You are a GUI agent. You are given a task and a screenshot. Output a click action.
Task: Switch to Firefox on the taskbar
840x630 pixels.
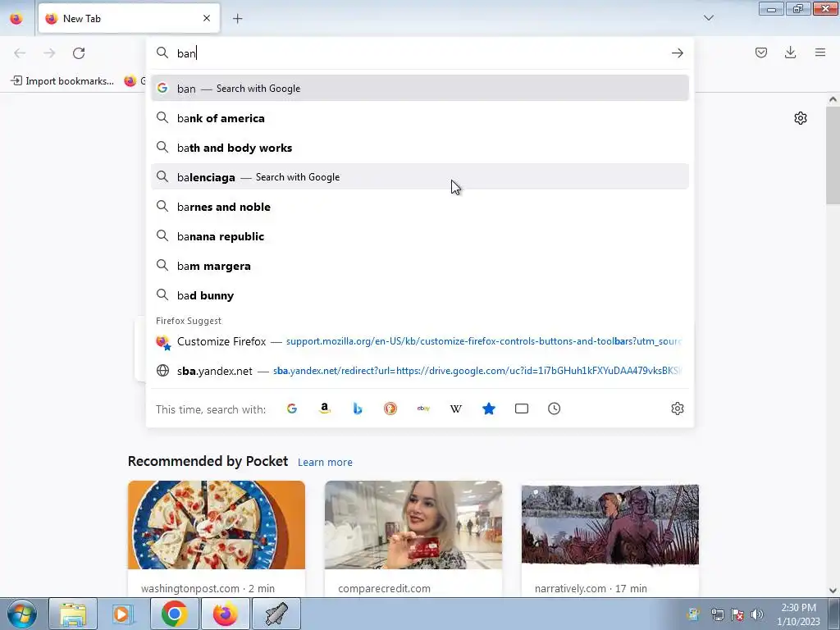pos(225,614)
